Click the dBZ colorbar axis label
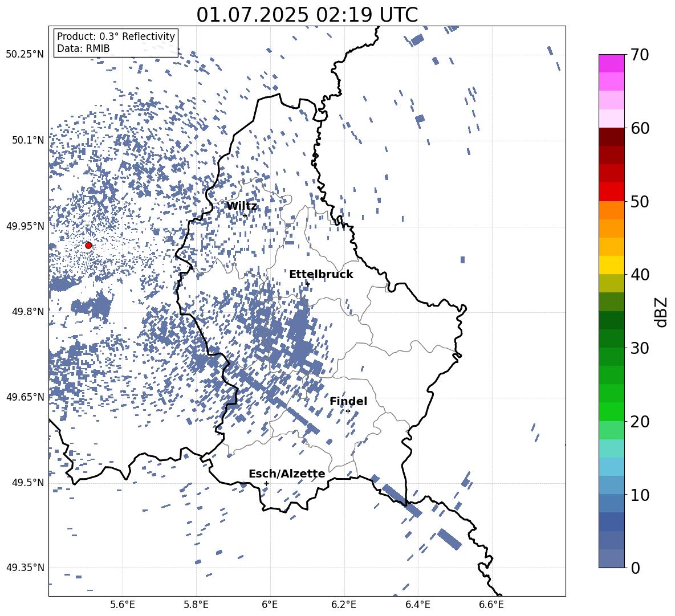 pos(661,312)
